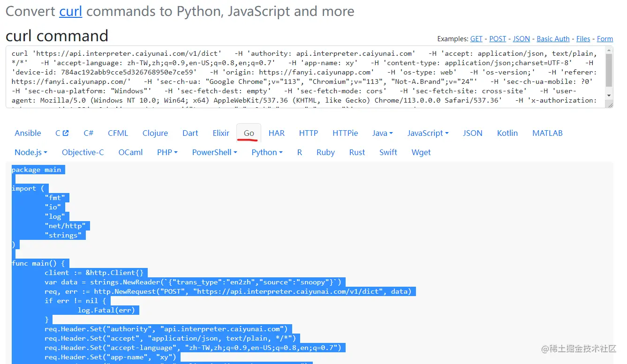Switch to the OCaml tab
627x364 pixels.
click(x=130, y=152)
